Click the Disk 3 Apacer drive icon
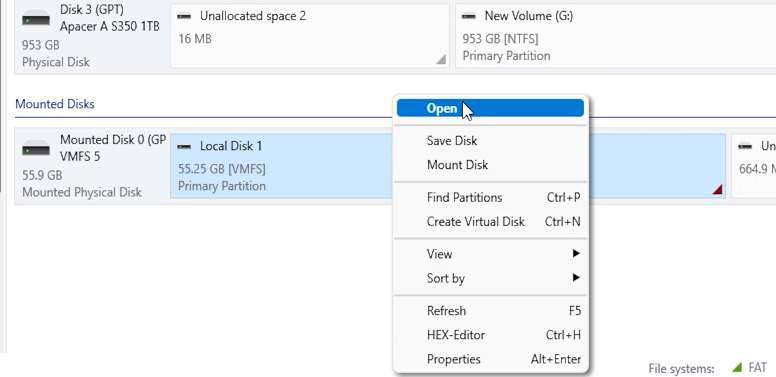 36,18
